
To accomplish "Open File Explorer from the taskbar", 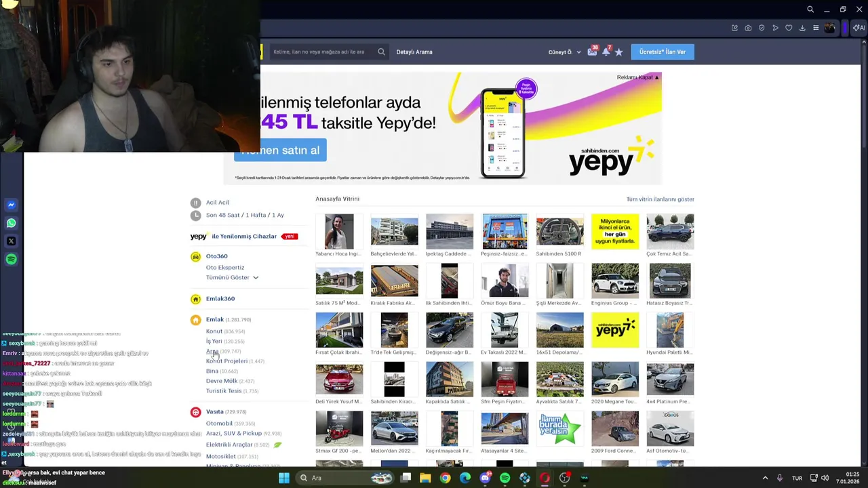I will (x=425, y=478).
